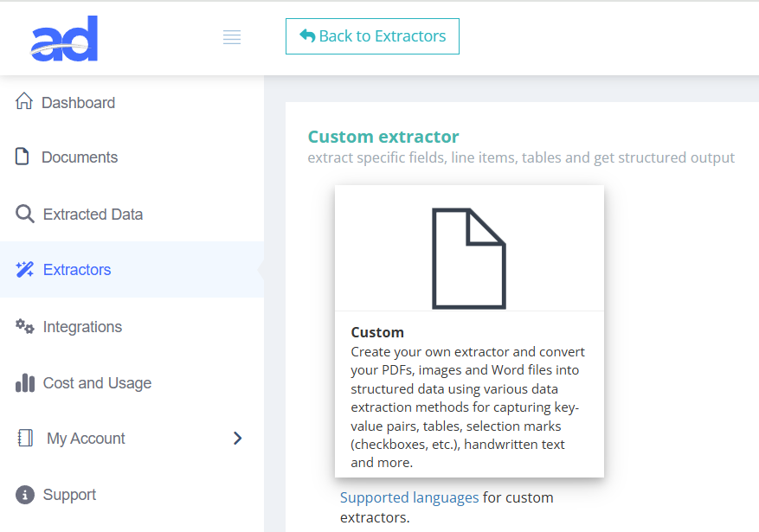This screenshot has width=759, height=532.
Task: Click the back arrow inside Back to Extractors
Action: pos(307,35)
